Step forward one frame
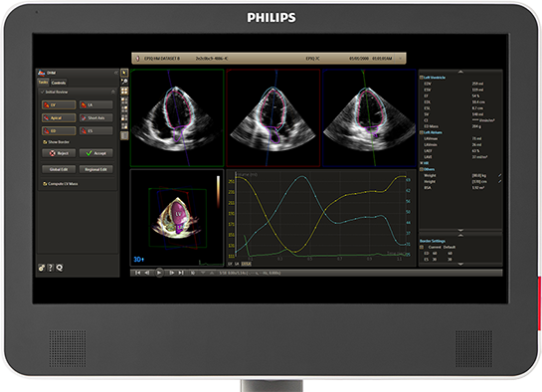The width and height of the screenshot is (542, 392). click(x=171, y=273)
